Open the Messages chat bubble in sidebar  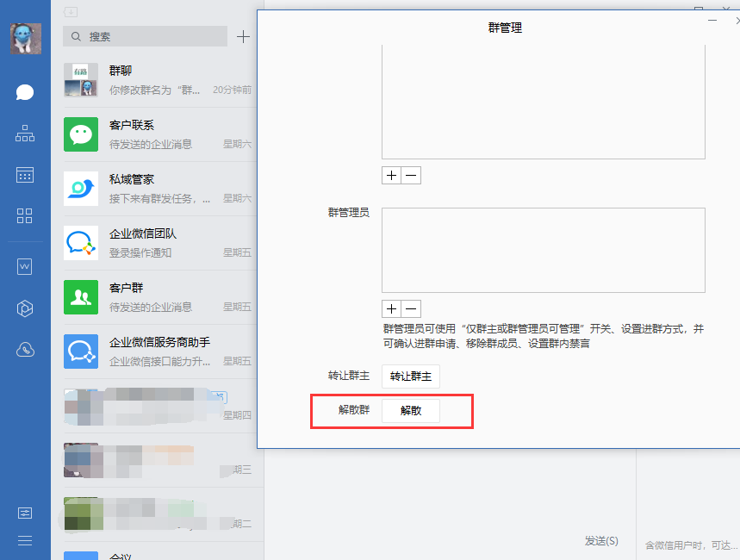[x=25, y=92]
